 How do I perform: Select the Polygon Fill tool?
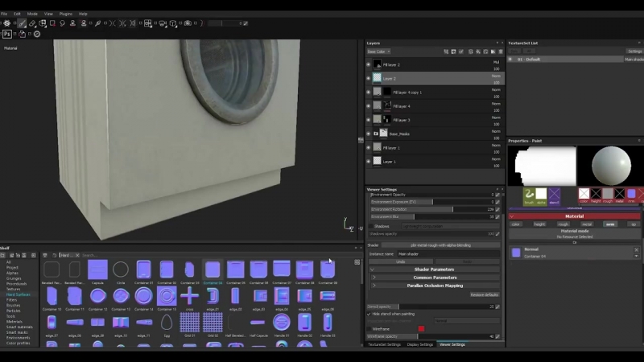pyautogui.click(x=52, y=23)
